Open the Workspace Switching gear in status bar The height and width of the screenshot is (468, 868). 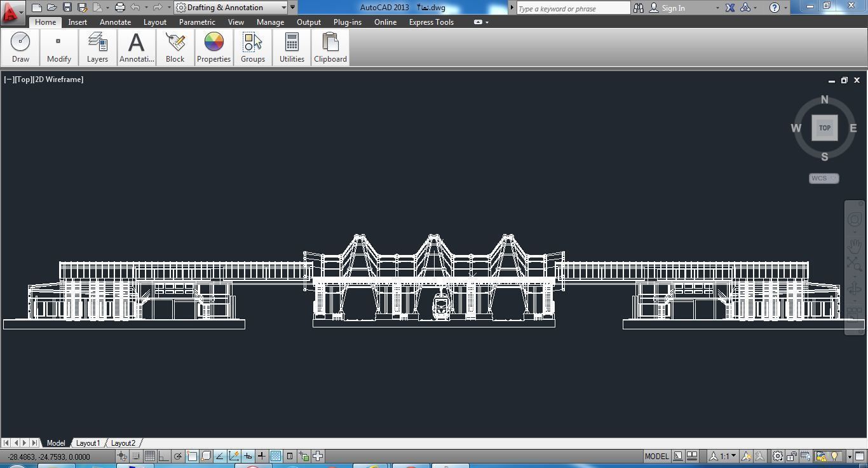click(x=778, y=456)
